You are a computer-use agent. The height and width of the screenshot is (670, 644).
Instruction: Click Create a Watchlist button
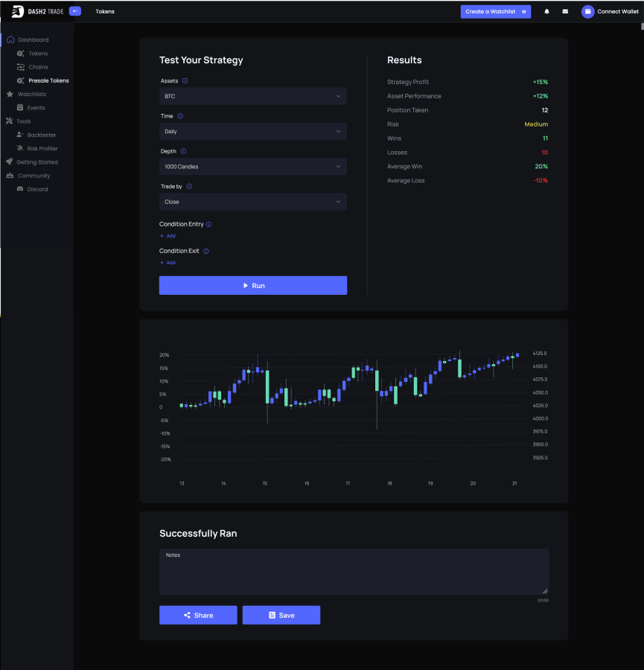(x=496, y=11)
